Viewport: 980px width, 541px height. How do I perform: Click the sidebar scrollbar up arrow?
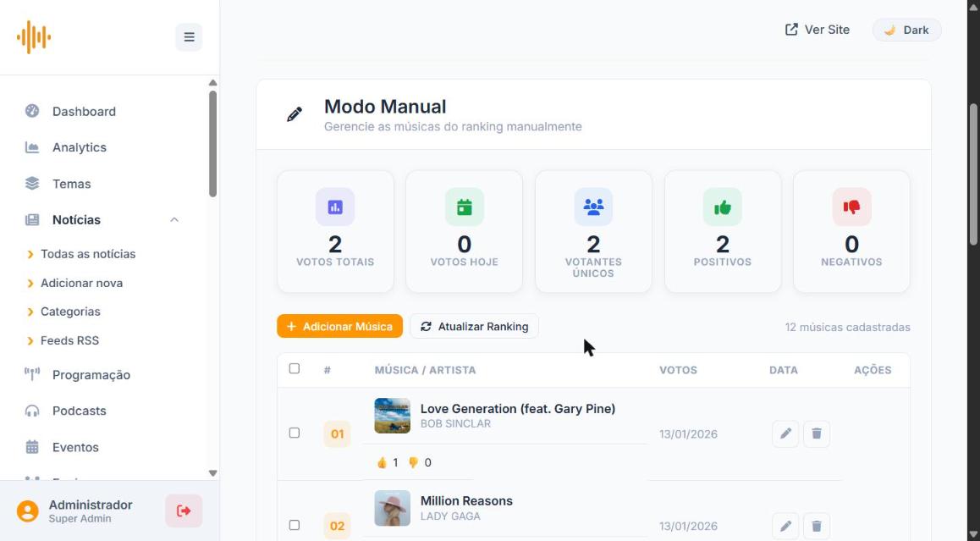[212, 83]
